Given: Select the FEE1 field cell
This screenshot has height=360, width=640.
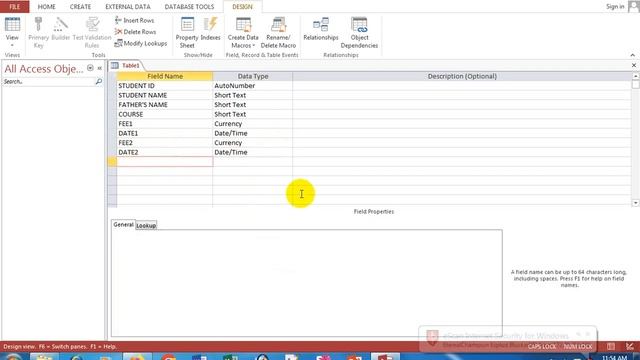Looking at the screenshot, I should [x=164, y=124].
